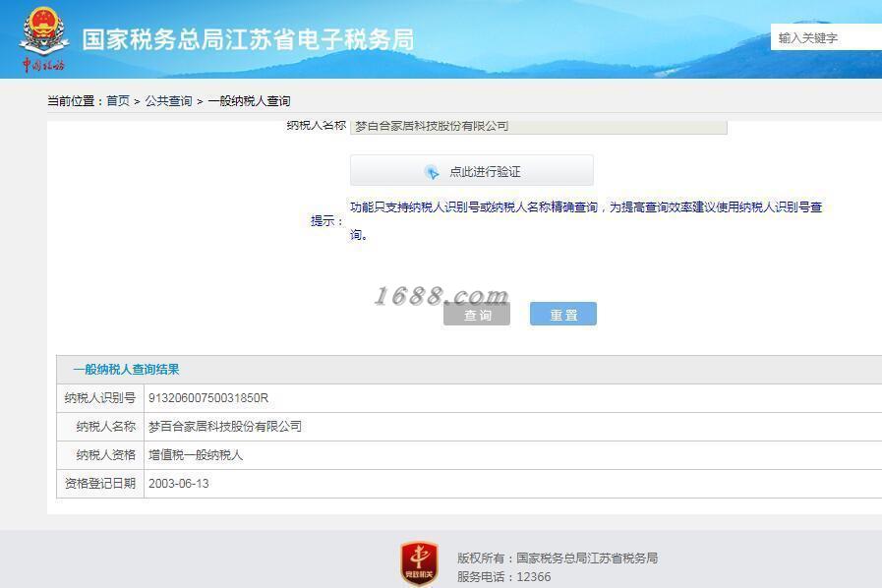
Task: Click 一般纳税人查询 breadcrumb text
Action: tap(249, 100)
